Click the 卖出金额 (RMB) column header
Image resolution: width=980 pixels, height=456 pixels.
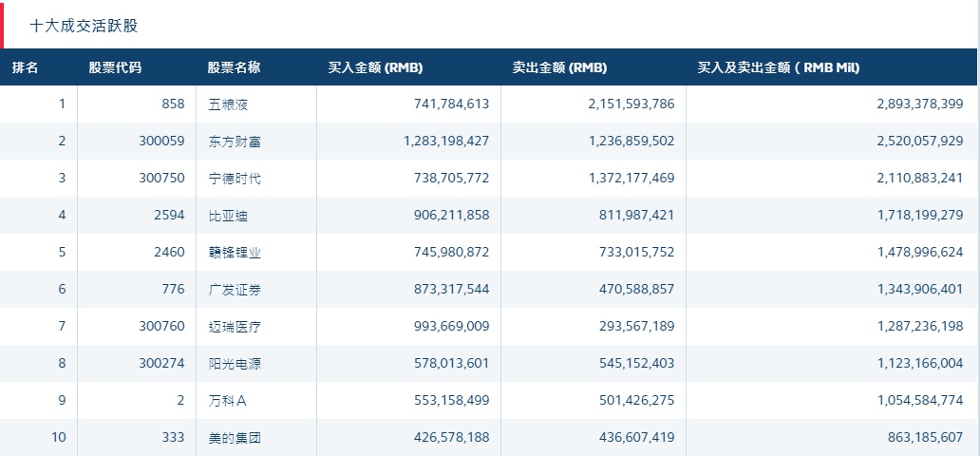[559, 67]
